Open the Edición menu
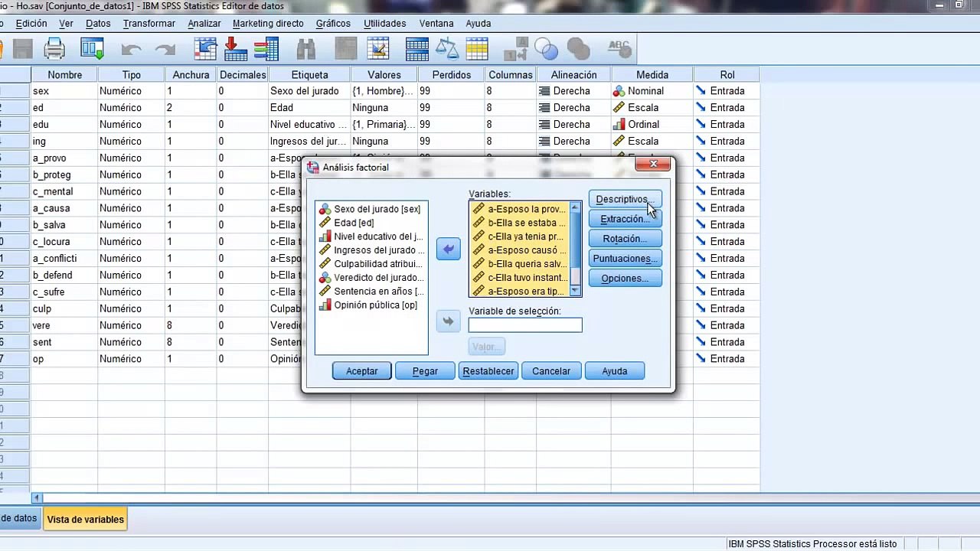This screenshot has height=551, width=980. tap(31, 23)
